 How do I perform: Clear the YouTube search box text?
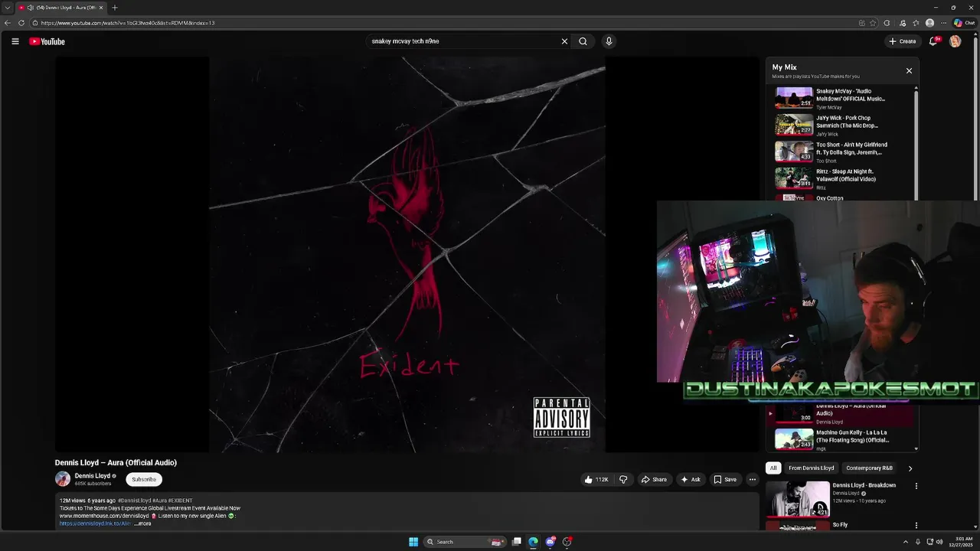564,41
